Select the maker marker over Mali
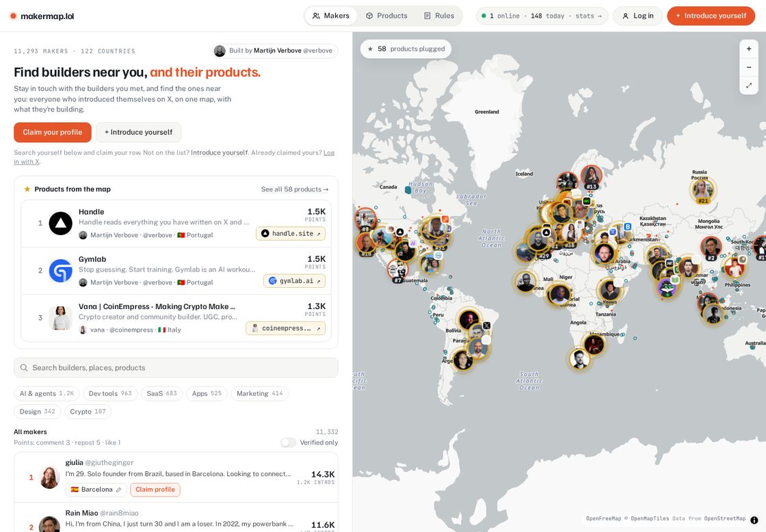Viewport: 766px width, 532px height. pos(525,283)
